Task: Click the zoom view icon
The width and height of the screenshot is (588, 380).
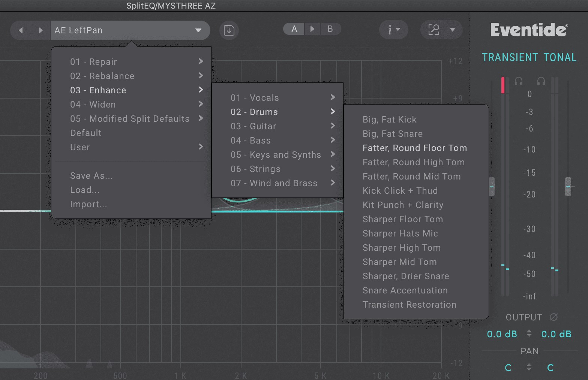Action: [x=433, y=30]
